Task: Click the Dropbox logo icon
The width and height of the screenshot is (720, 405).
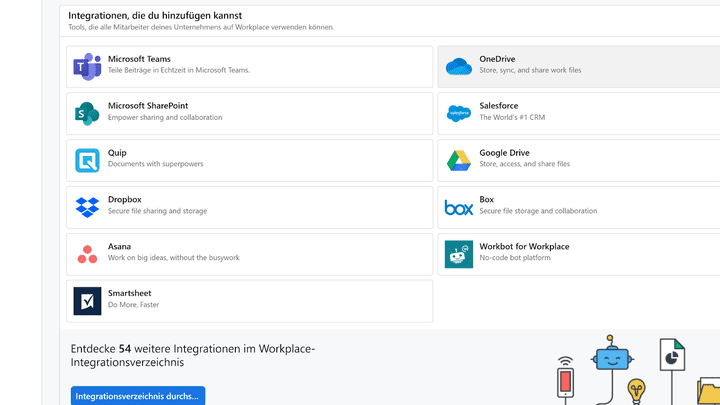Action: [x=87, y=208]
